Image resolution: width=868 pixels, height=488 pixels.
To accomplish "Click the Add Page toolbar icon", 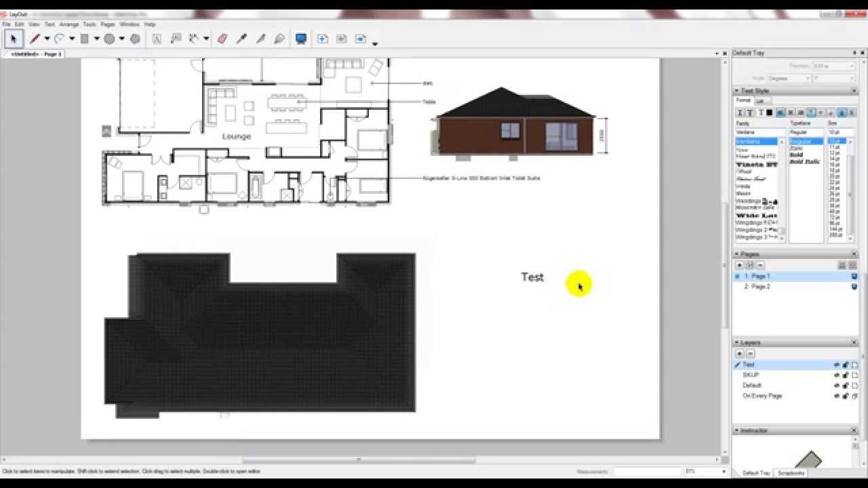I will click(322, 39).
